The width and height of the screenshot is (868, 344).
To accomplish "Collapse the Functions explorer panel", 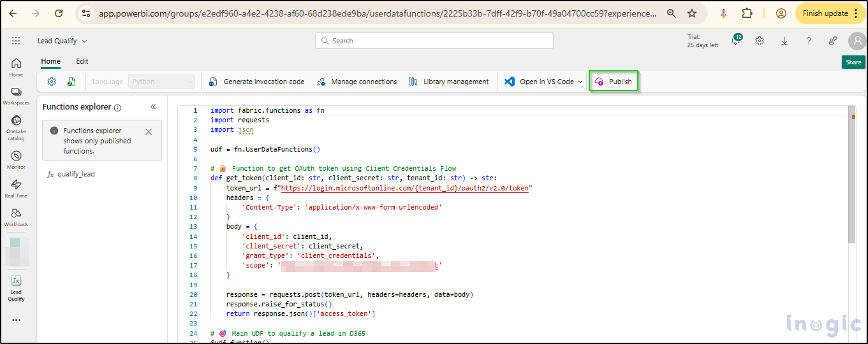I will click(x=153, y=107).
